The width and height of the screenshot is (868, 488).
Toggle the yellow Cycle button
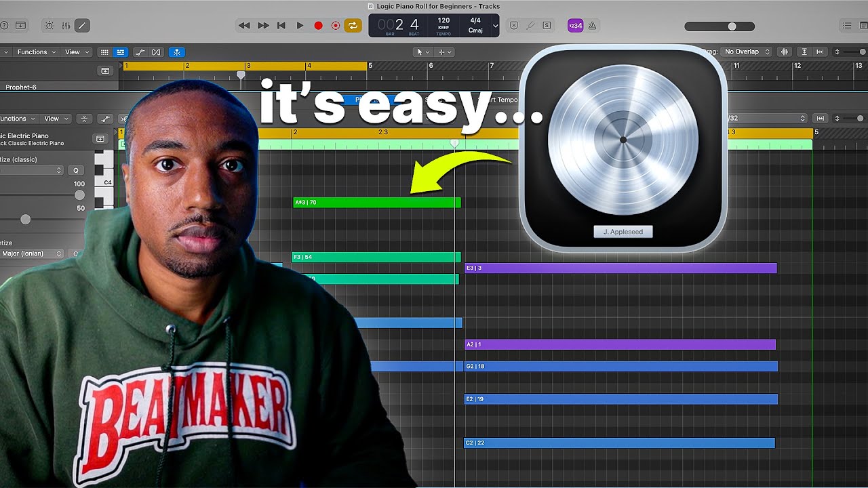353,26
